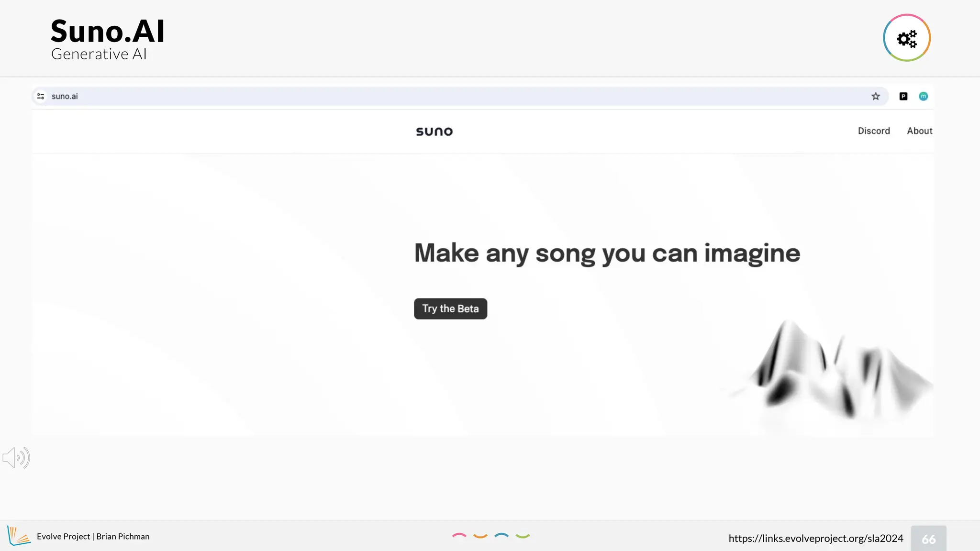The width and height of the screenshot is (980, 551).
Task: Click the black P extension icon
Action: click(903, 96)
